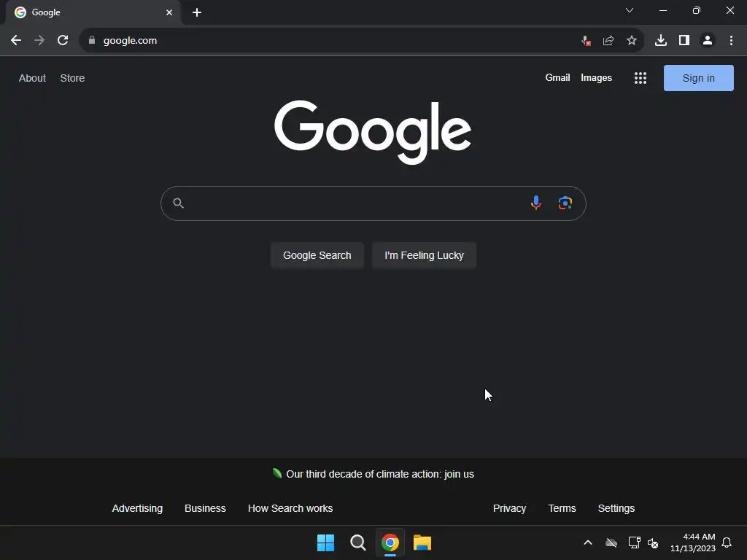The image size is (747, 560).
Task: Open the notifications bell icon
Action: (727, 542)
